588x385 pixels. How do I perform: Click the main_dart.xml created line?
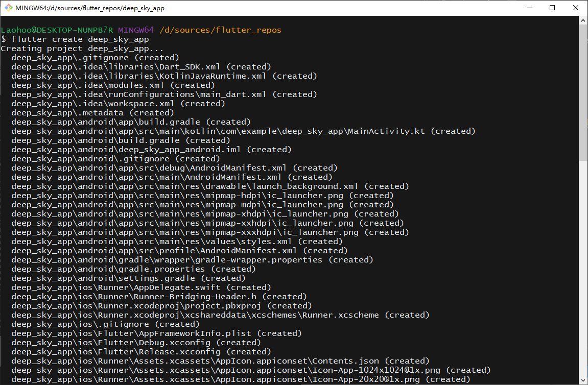[164, 94]
